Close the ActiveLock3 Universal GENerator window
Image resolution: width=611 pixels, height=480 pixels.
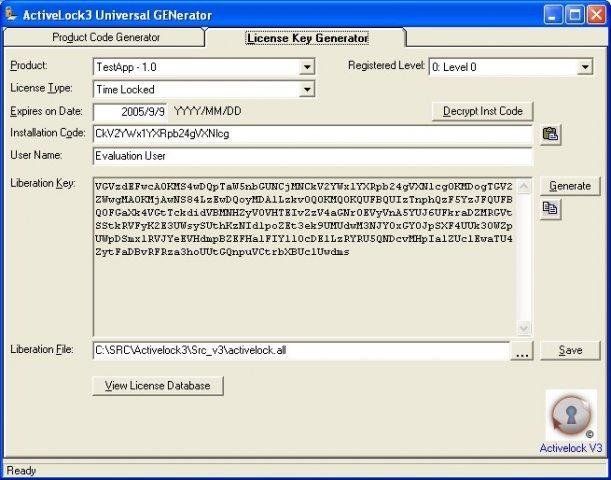tap(597, 15)
